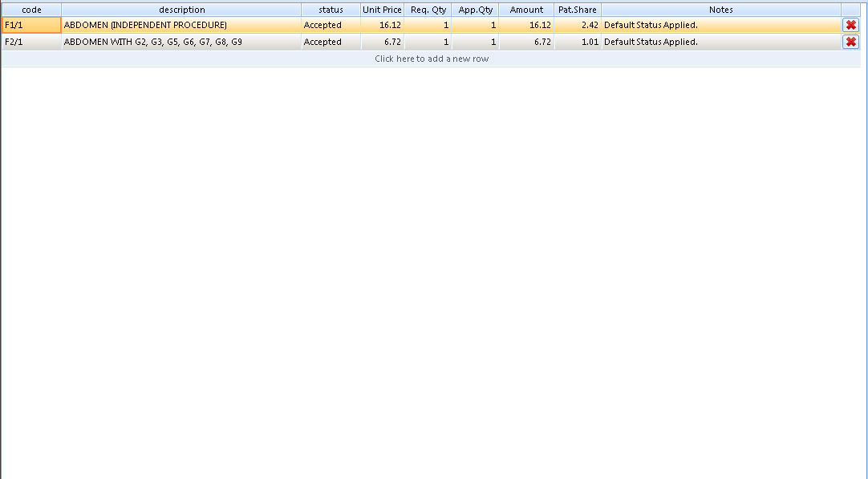Image resolution: width=868 pixels, height=479 pixels.
Task: Delete the F2/1 row with red X
Action: click(x=851, y=42)
